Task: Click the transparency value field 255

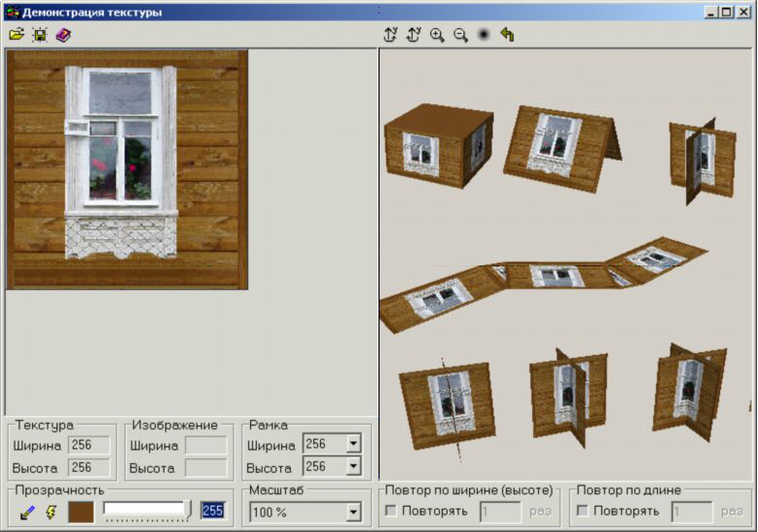Action: [x=213, y=511]
